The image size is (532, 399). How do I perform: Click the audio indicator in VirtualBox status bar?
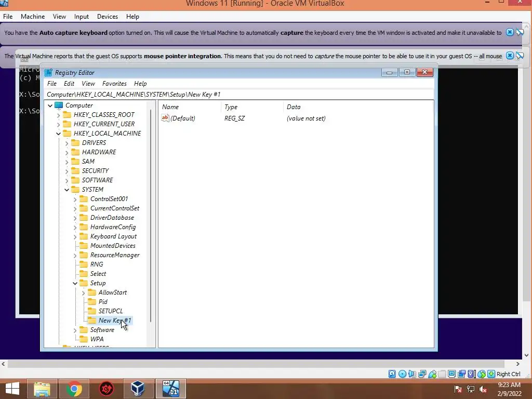[412, 374]
